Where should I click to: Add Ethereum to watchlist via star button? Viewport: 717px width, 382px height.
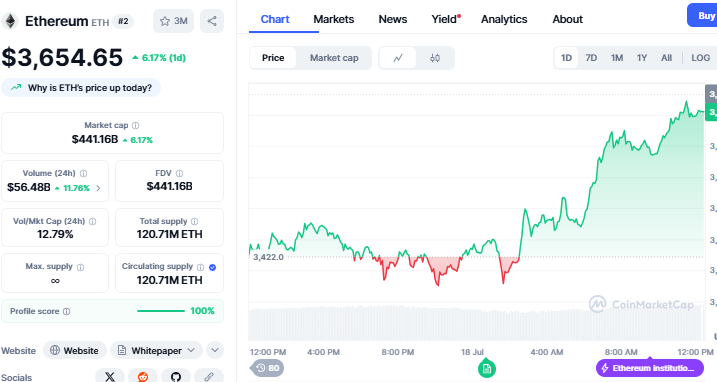click(173, 21)
